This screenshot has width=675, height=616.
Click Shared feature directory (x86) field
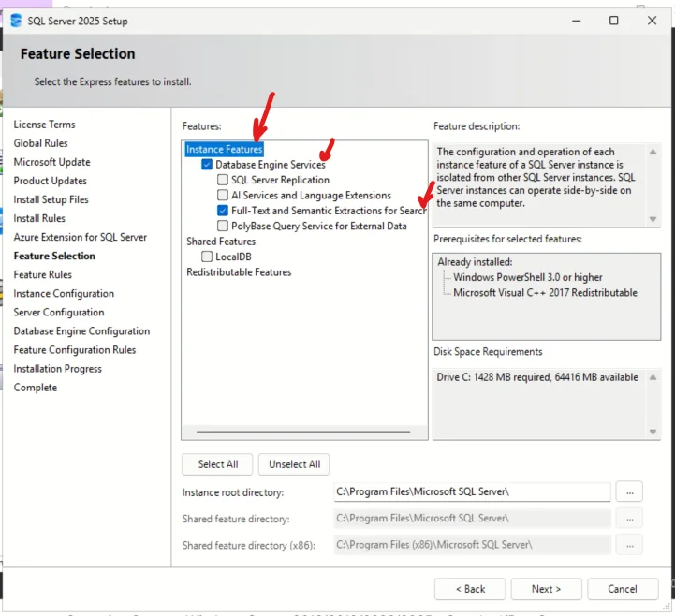point(472,545)
